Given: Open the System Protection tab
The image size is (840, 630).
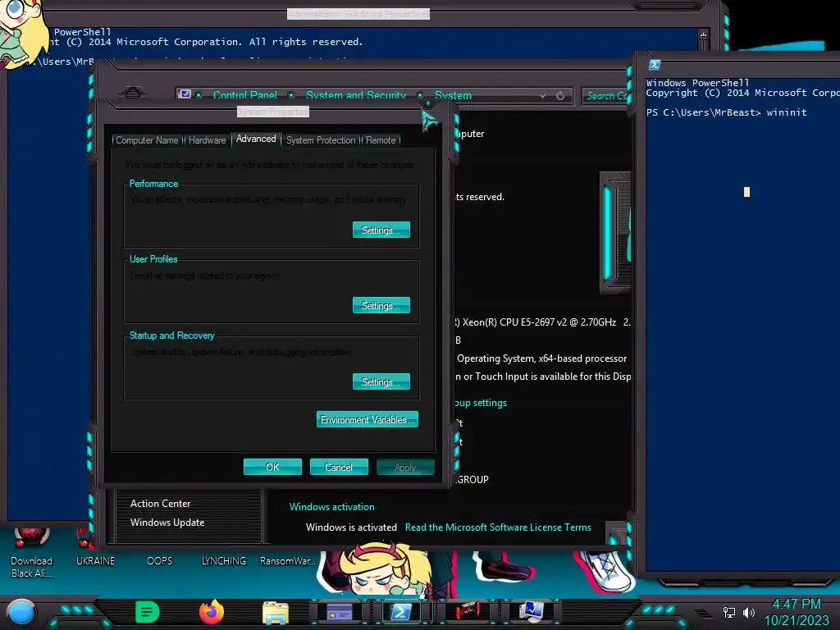Looking at the screenshot, I should [x=321, y=140].
